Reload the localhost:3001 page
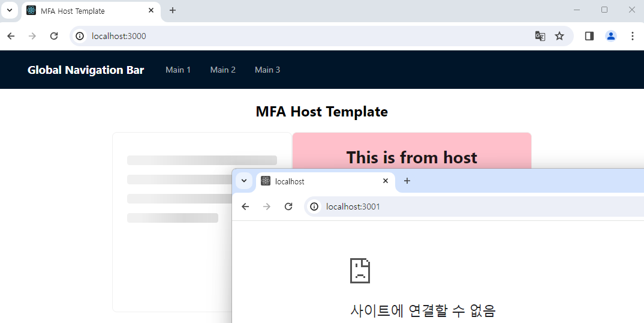Viewport: 644px width, 323px height. tap(288, 207)
